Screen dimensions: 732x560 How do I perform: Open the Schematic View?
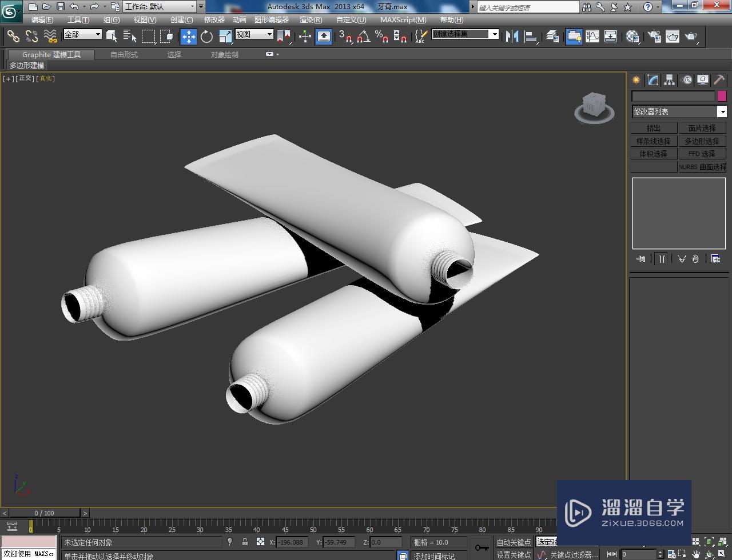(611, 37)
